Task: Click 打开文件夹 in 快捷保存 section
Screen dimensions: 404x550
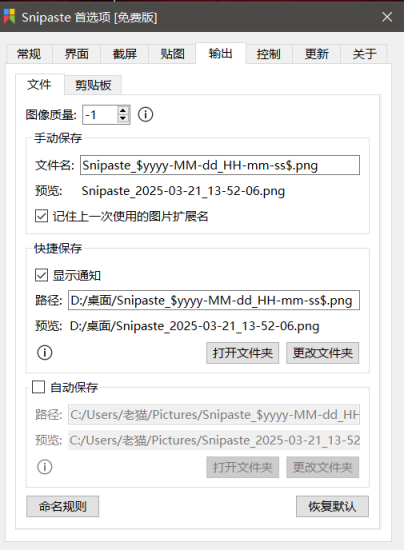Action: (242, 353)
